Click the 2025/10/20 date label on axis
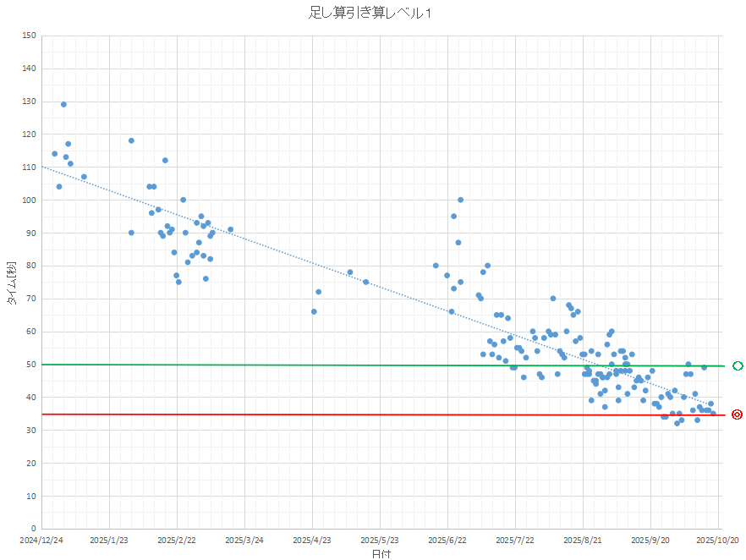This screenshot has width=746, height=560. coord(718,540)
